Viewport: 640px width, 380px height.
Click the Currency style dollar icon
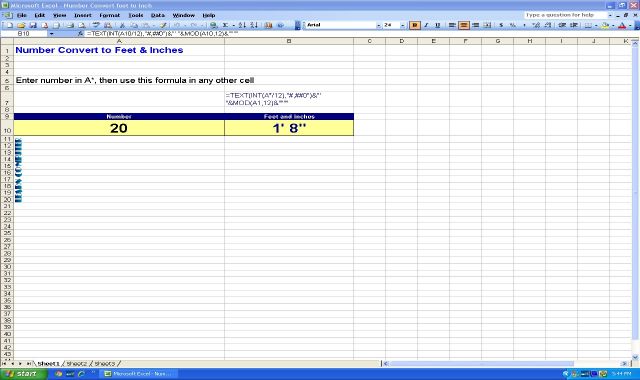click(x=501, y=25)
